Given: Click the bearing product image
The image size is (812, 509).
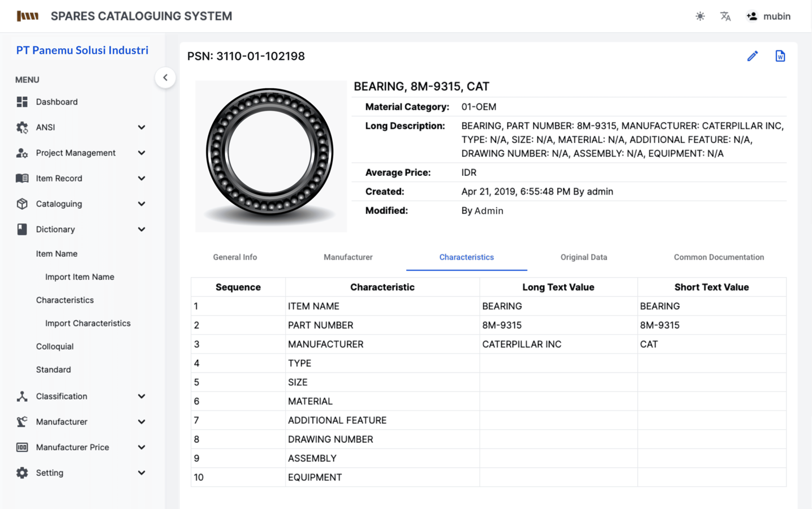Looking at the screenshot, I should (x=270, y=156).
